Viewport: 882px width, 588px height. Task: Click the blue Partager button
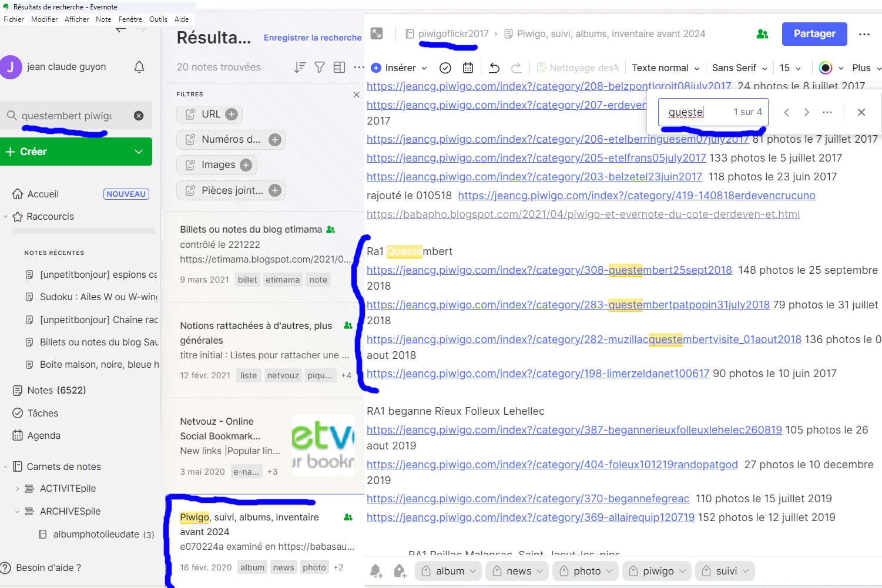point(814,34)
